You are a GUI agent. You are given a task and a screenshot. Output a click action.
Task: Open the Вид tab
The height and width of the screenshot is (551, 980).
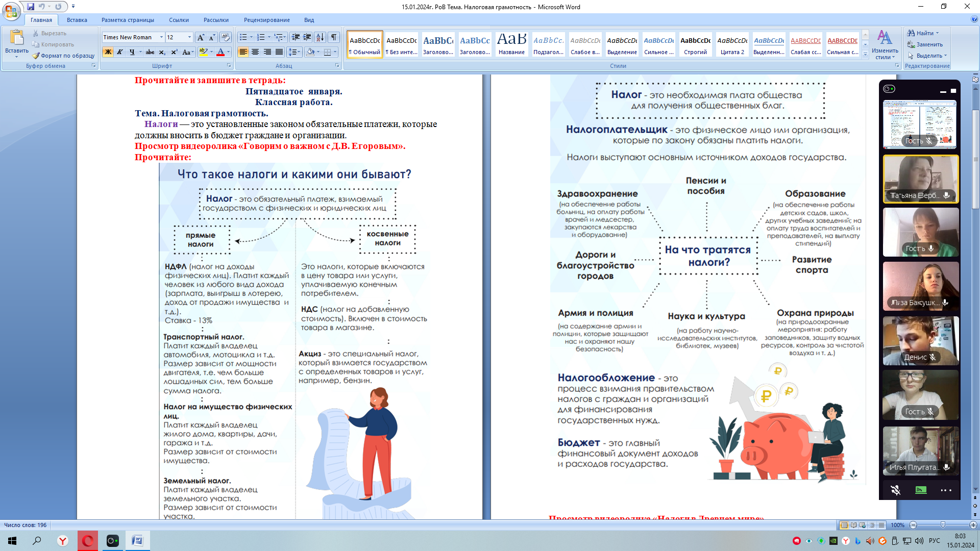click(x=309, y=20)
